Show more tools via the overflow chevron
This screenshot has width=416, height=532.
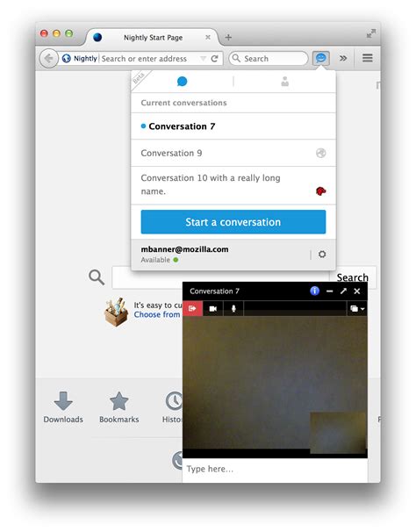[343, 58]
